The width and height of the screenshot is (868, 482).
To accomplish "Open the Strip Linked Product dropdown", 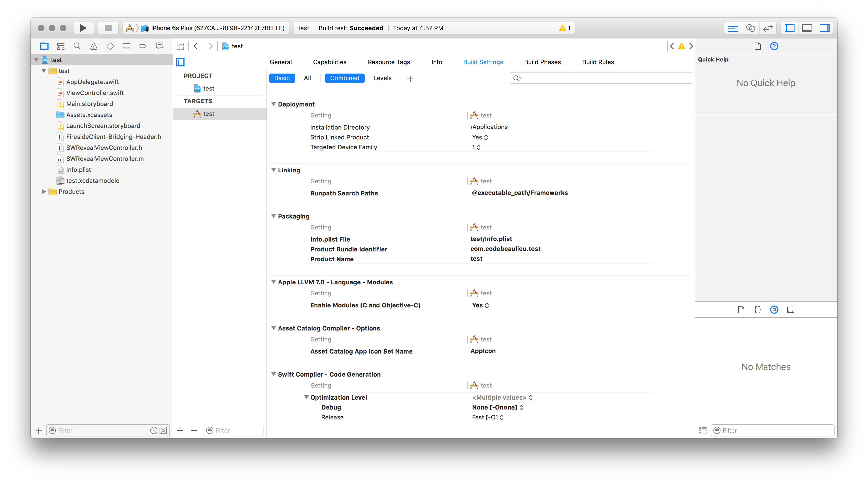I will (480, 137).
